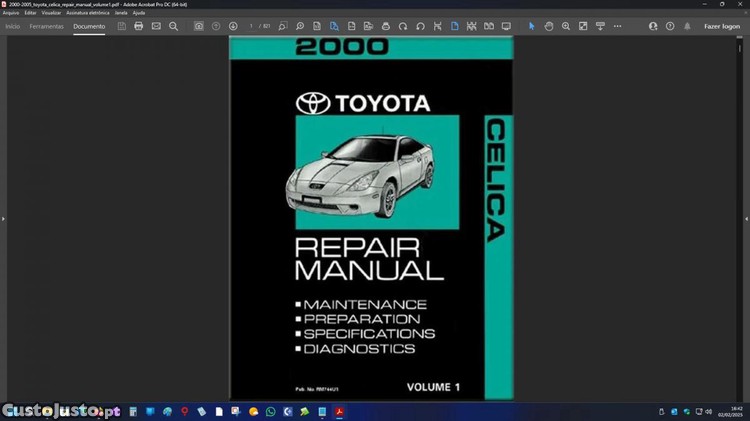Show more tools via ellipsis button
The height and width of the screenshot is (421, 750).
coord(617,26)
